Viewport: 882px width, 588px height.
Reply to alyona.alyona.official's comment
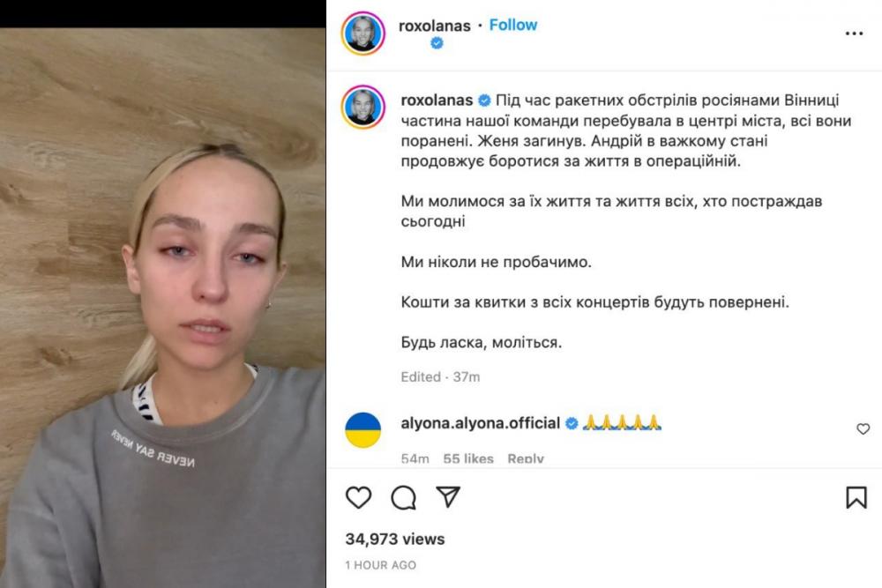[x=526, y=458]
